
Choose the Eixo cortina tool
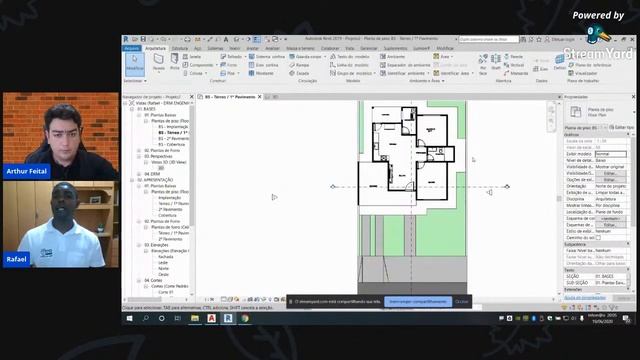pyautogui.click(x=263, y=65)
